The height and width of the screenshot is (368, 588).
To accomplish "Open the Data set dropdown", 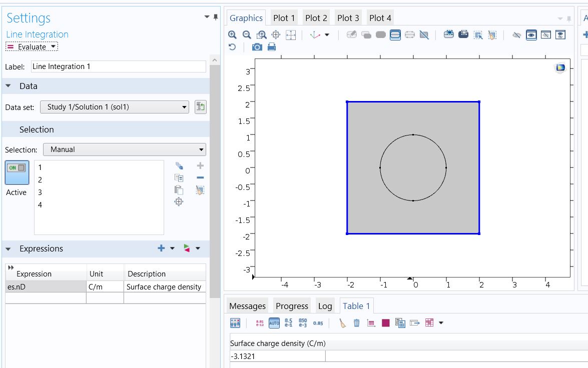I will [x=115, y=107].
